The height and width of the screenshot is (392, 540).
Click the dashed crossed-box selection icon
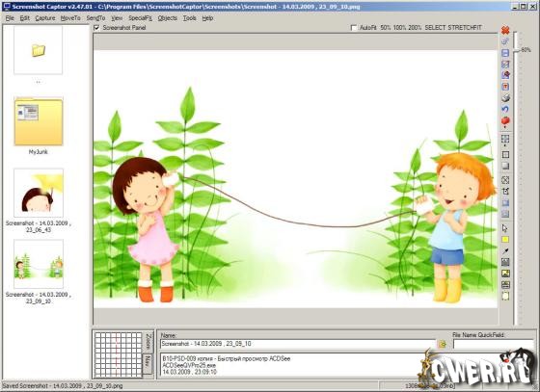[x=505, y=180]
